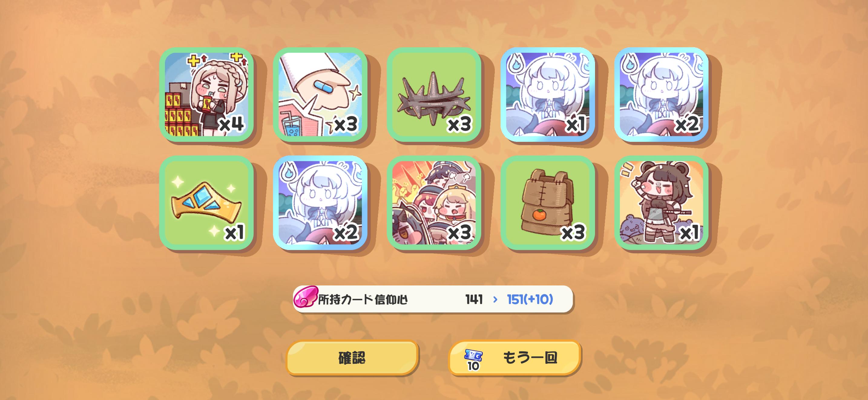Select the brown backpack with orange x3
Image resolution: width=868 pixels, height=400 pixels.
548,203
